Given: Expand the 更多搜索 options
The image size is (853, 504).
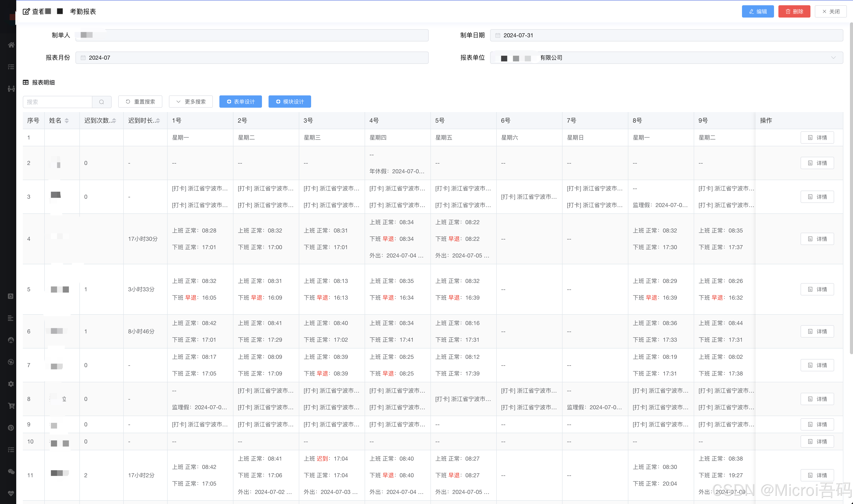Looking at the screenshot, I should 191,102.
